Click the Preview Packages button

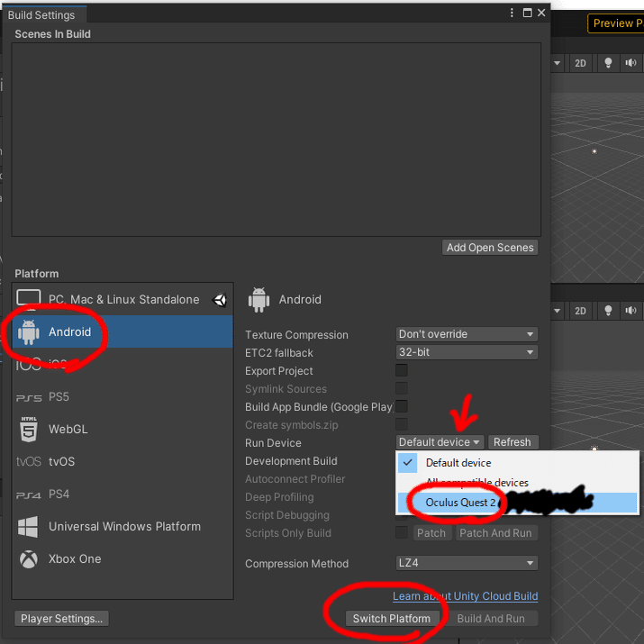[x=616, y=23]
